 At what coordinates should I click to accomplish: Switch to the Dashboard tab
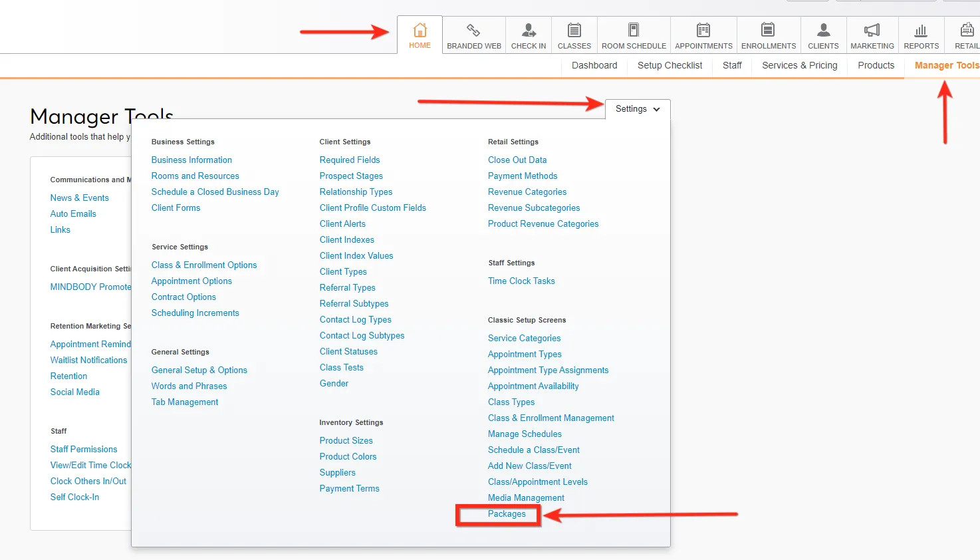pos(594,65)
